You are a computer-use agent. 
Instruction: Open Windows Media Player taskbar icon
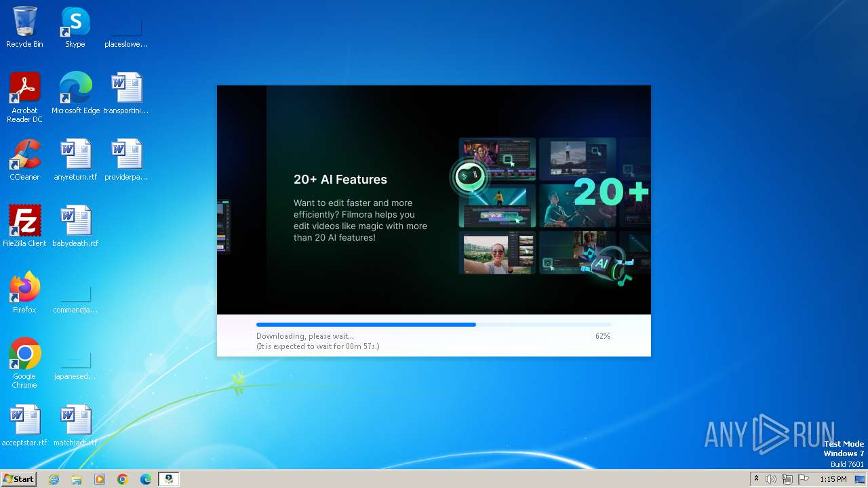pyautogui.click(x=100, y=479)
